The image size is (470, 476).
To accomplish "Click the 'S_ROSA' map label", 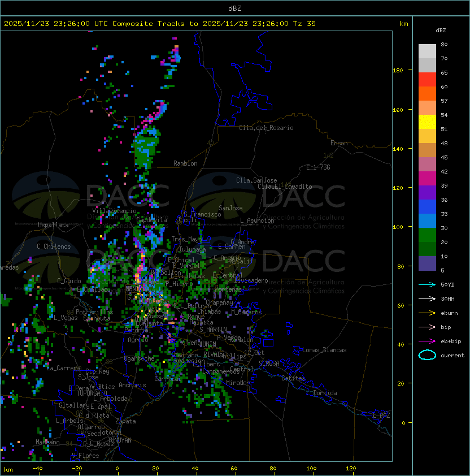I will [269, 364].
